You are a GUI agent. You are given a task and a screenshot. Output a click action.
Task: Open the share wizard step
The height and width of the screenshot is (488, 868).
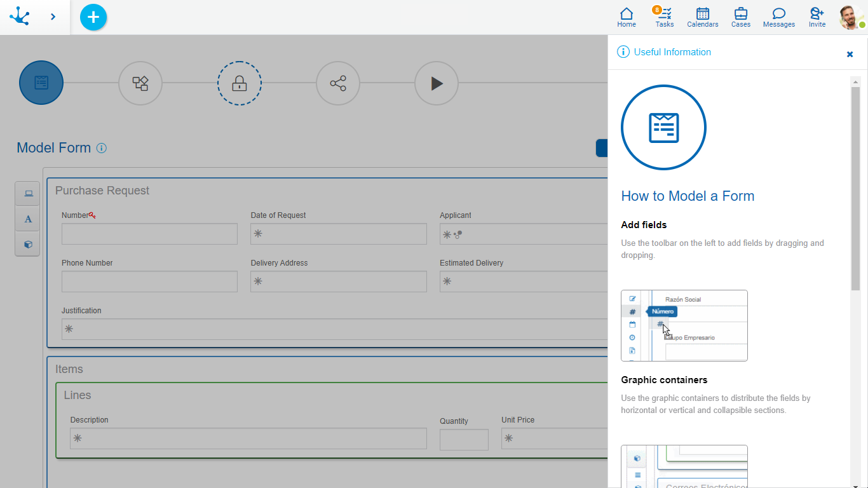tap(338, 83)
